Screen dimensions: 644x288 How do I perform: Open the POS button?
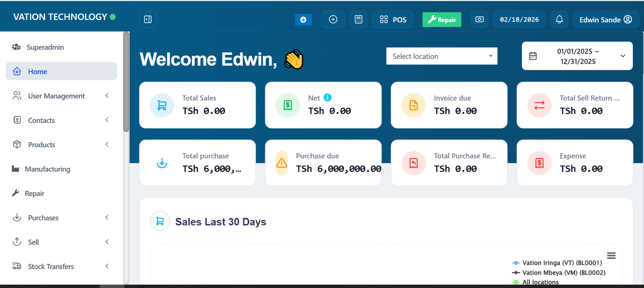[x=392, y=20]
